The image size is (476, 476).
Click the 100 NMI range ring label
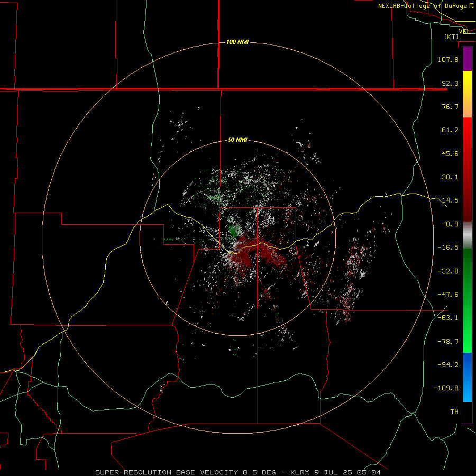237,42
